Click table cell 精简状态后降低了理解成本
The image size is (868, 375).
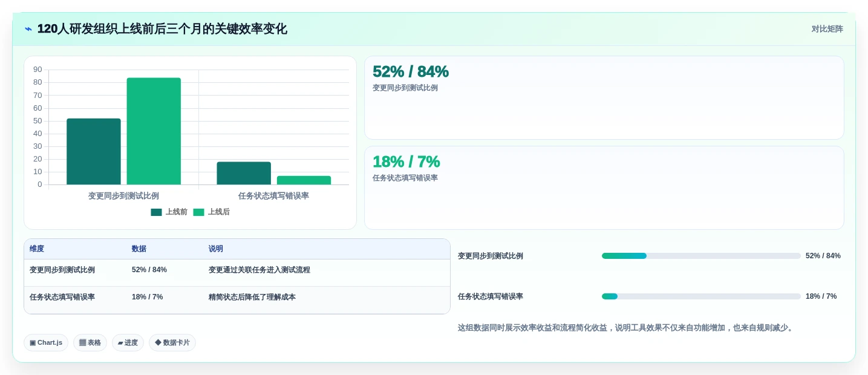point(252,297)
